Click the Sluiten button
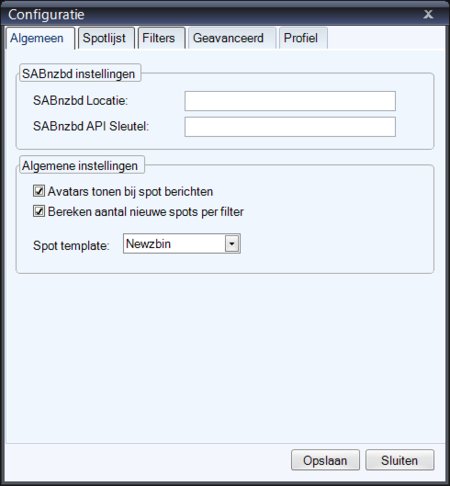The image size is (450, 486). tap(400, 460)
